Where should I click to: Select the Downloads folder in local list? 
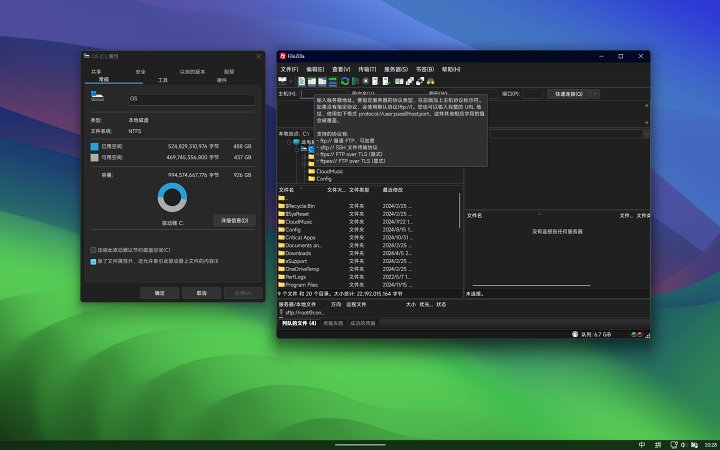click(300, 253)
